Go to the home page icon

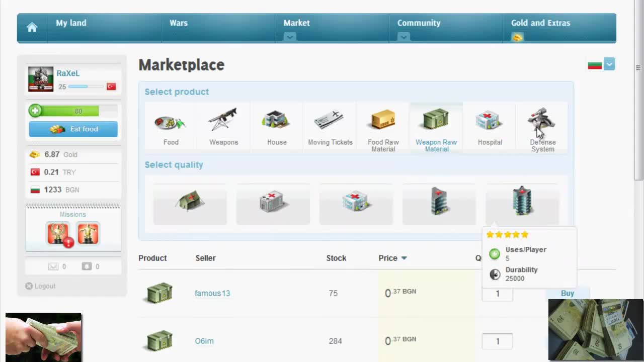[32, 28]
